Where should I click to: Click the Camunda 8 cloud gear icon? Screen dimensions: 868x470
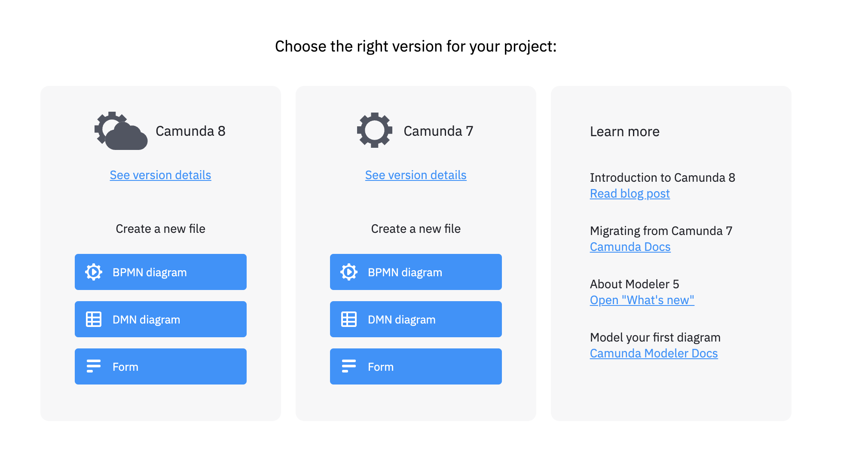(x=121, y=131)
